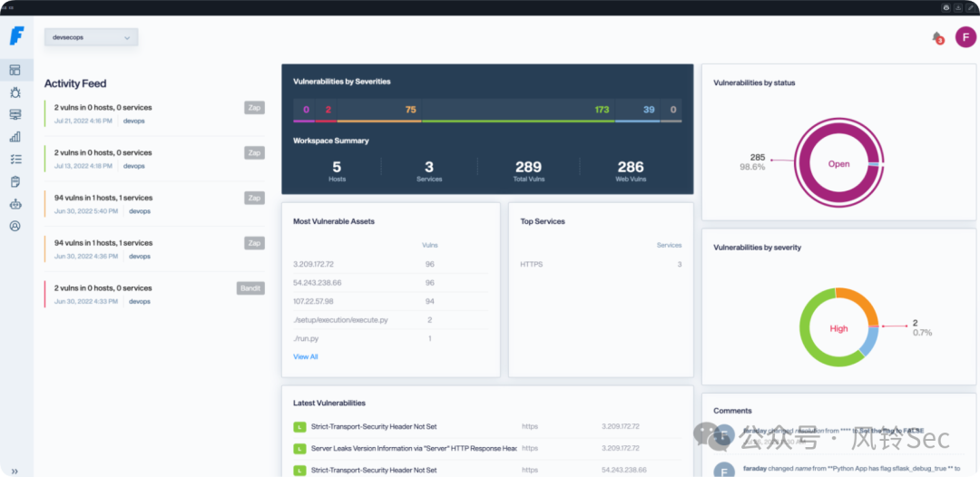
Task: Select asset 3.209.172.72 in Most Vulnerable Assets
Action: click(313, 264)
